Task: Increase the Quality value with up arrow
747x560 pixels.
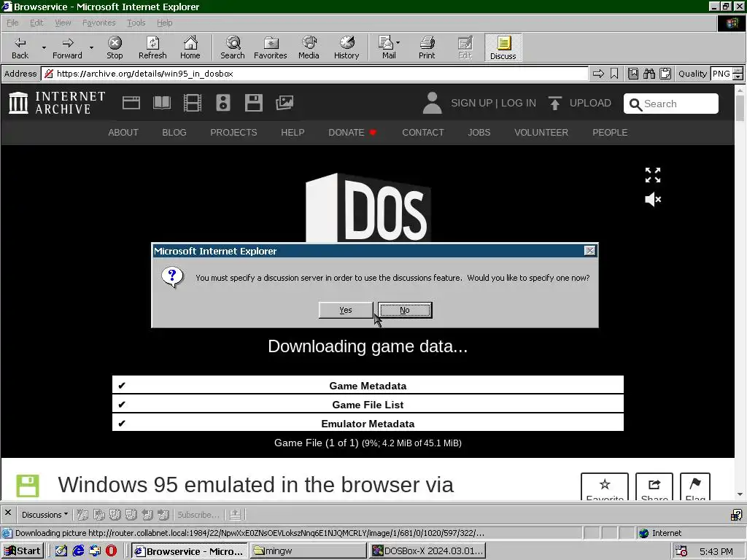Action: tap(738, 71)
